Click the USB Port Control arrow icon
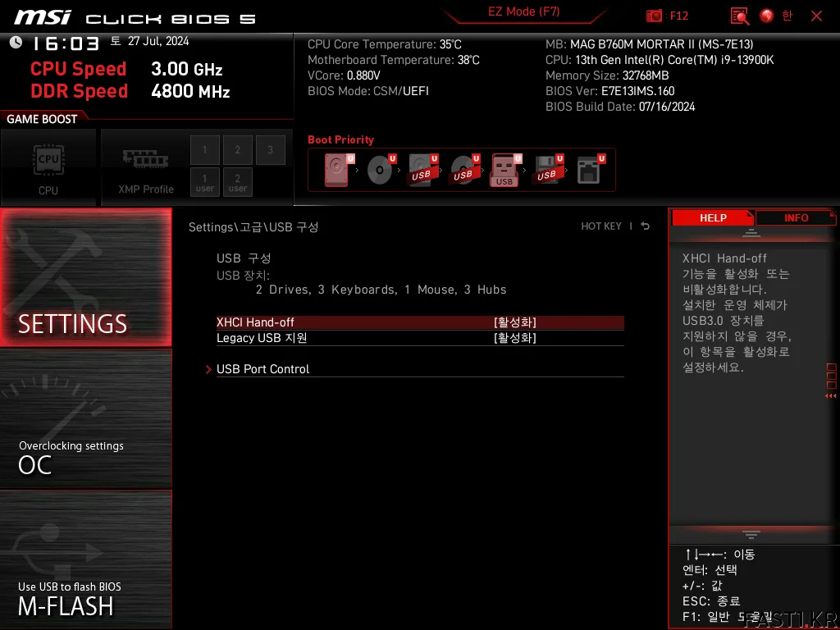This screenshot has width=840, height=630. 208,369
